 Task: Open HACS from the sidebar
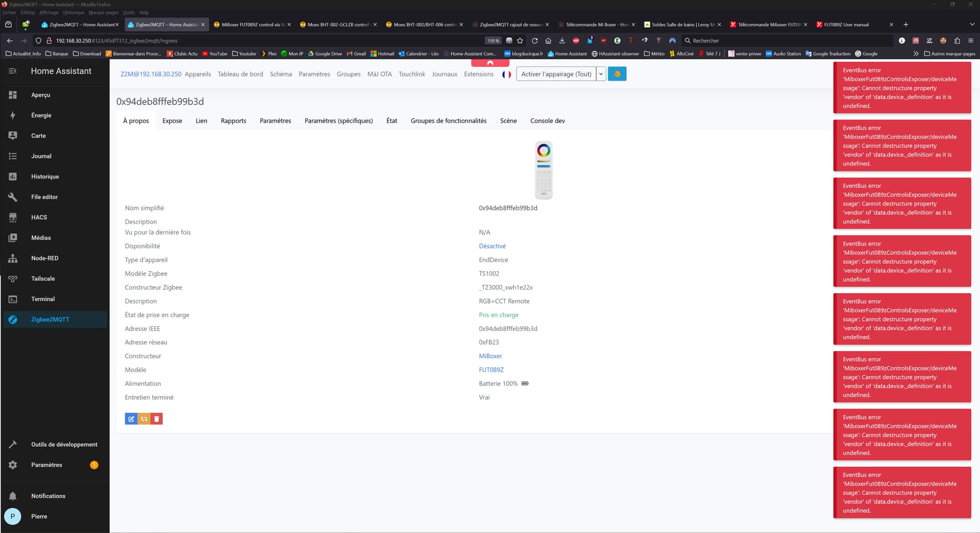[39, 217]
